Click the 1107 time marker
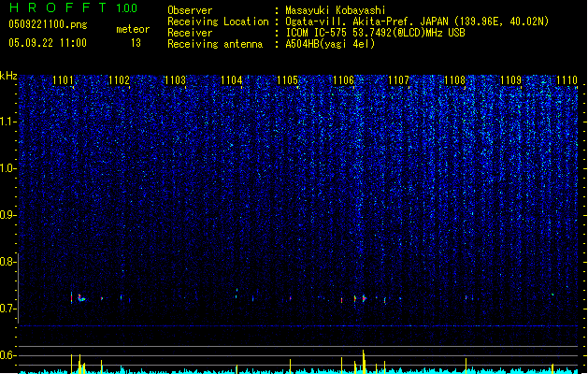Screen dimensions: 588x374 click(x=398, y=80)
